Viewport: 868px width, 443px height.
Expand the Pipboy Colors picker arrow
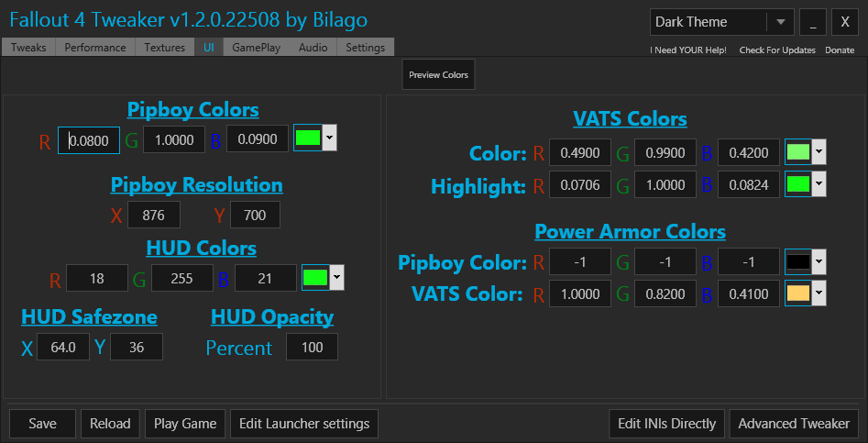[329, 138]
